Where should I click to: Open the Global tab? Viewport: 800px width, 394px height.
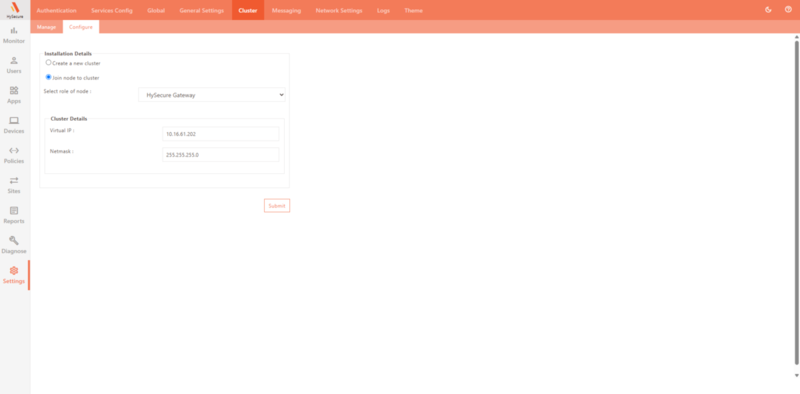pos(156,10)
